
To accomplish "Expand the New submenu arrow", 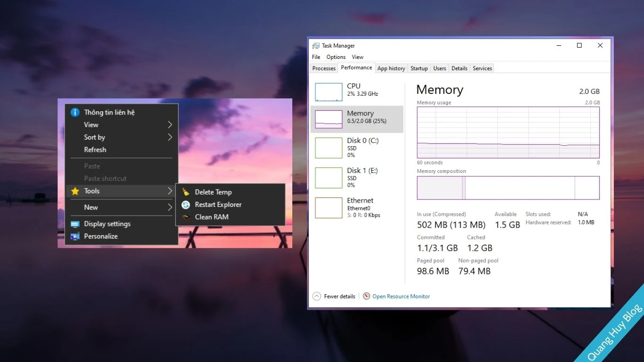I will (170, 207).
